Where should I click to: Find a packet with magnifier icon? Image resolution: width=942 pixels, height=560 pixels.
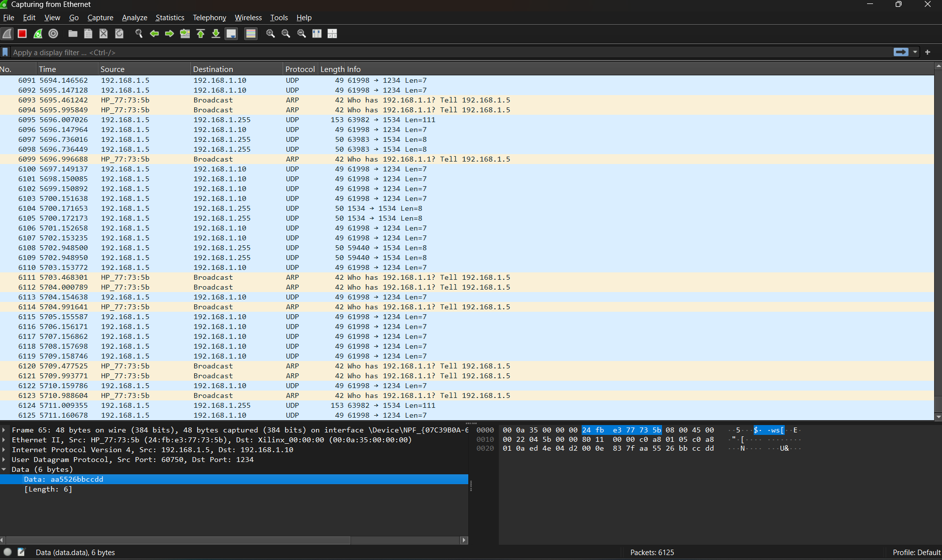139,33
